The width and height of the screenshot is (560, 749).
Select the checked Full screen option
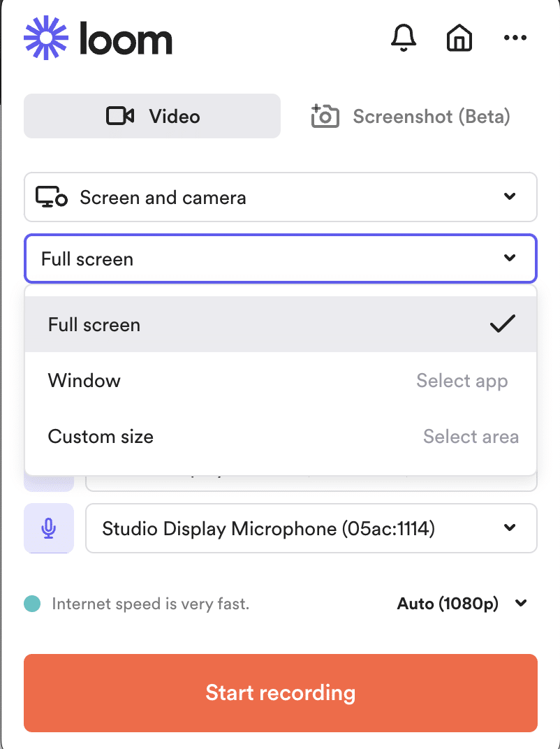[281, 324]
